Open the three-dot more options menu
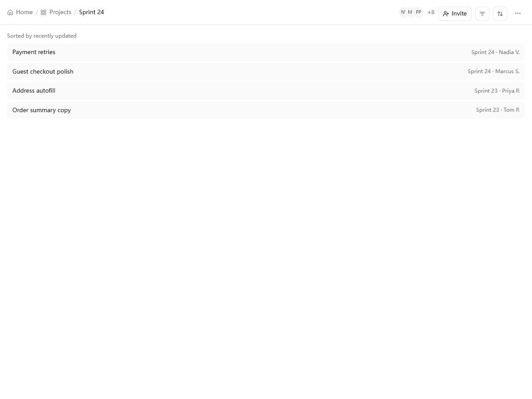 tap(518, 14)
